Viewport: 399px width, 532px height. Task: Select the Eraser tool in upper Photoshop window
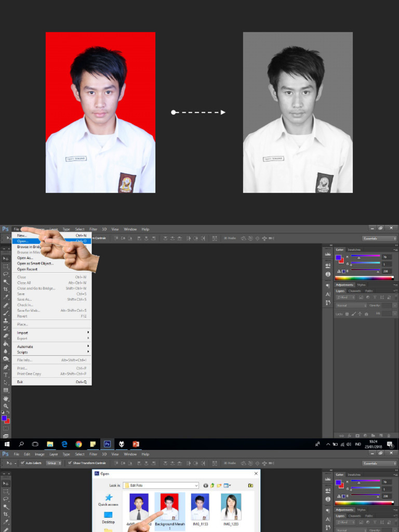click(6, 336)
